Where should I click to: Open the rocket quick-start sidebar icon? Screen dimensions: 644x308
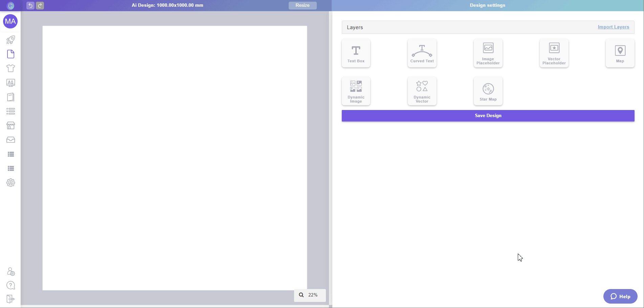coord(10,40)
